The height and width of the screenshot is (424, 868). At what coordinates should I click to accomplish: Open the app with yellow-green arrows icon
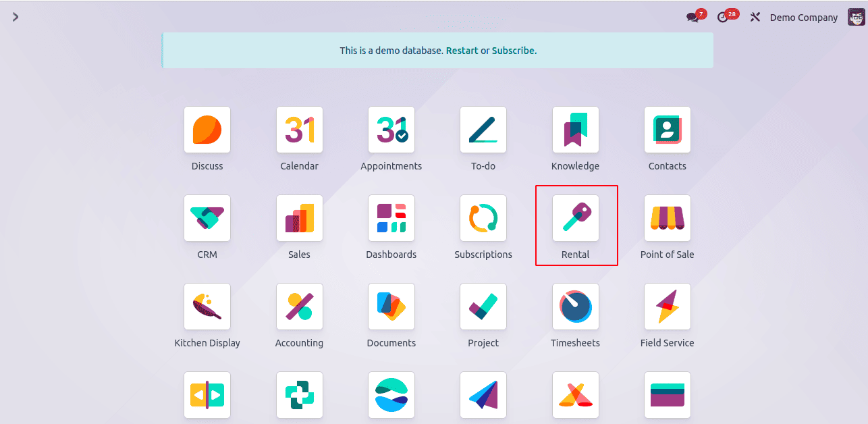click(x=207, y=395)
